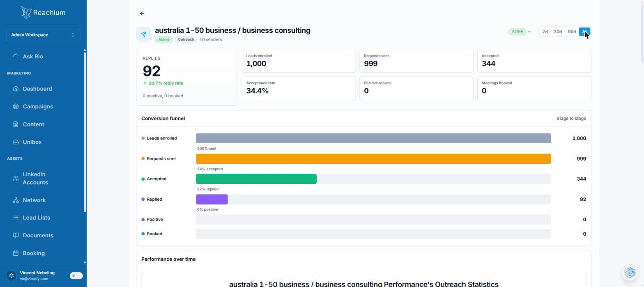Open the Active status dropdown
Viewport: 644px width, 287px height.
click(x=520, y=32)
